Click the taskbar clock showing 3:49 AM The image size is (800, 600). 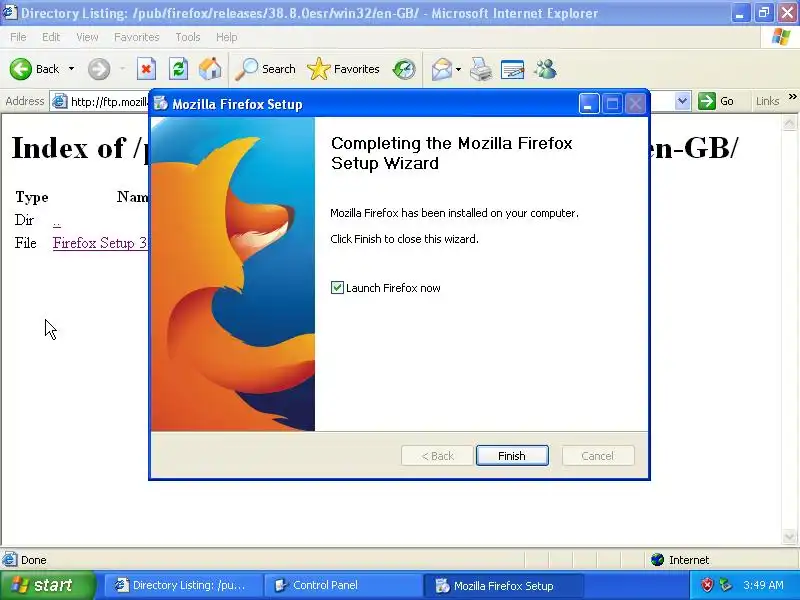(x=763, y=585)
